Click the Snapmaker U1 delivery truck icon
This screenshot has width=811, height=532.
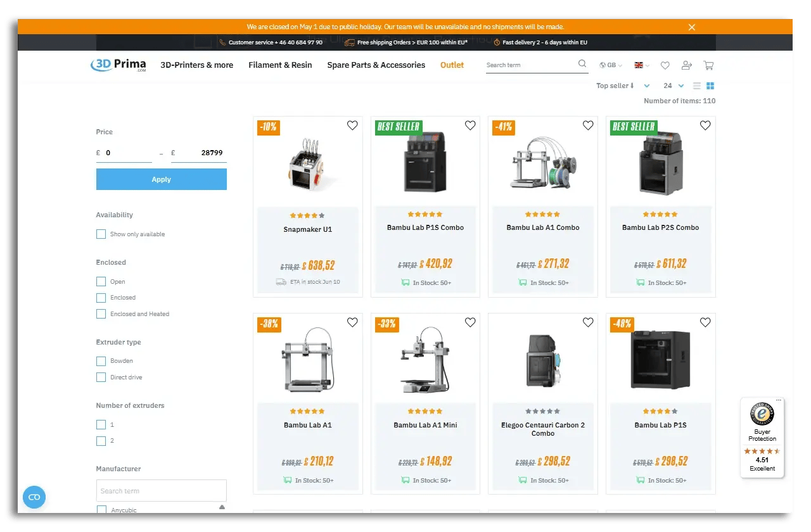tap(281, 282)
